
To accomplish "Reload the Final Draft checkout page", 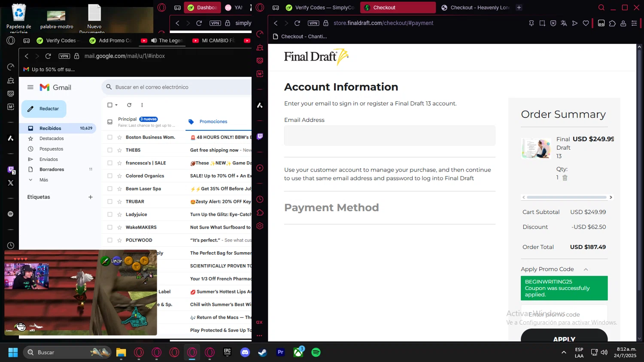I will coord(297,23).
